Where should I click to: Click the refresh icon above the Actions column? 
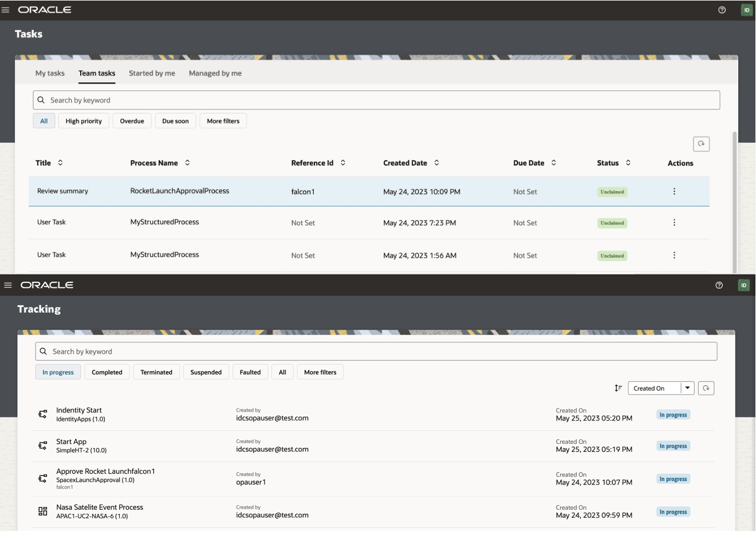click(701, 144)
